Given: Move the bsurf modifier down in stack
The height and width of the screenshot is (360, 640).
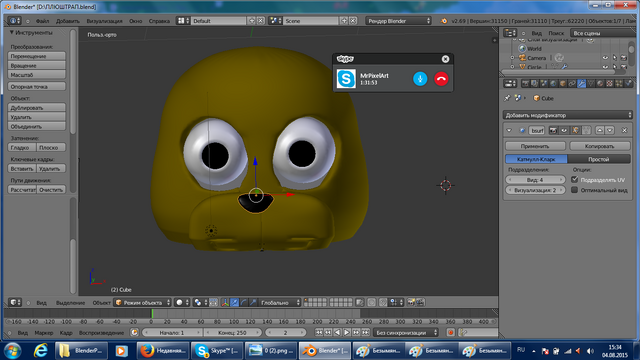Looking at the screenshot, I should [x=610, y=130].
